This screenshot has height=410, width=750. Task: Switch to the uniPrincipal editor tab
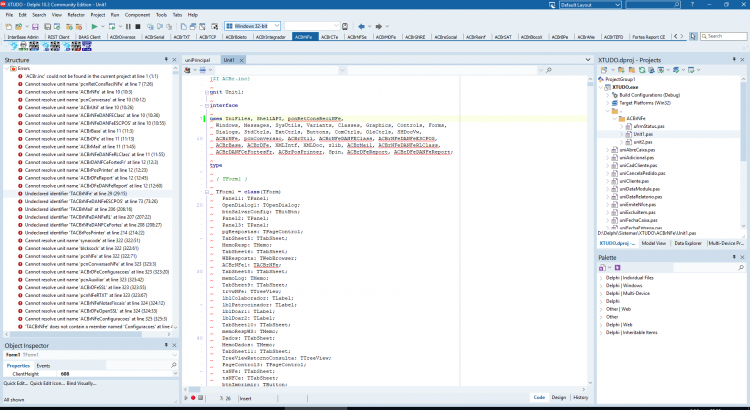[x=198, y=60]
